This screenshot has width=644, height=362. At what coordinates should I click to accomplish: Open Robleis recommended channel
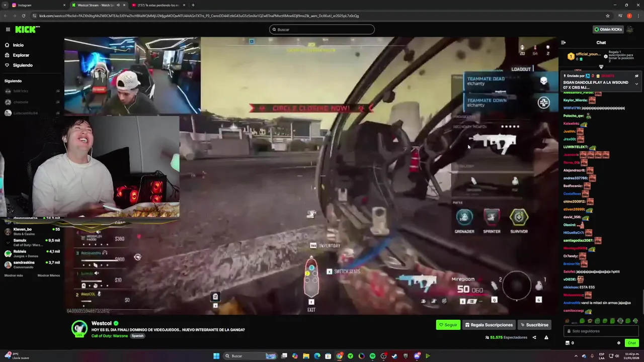coord(32,253)
